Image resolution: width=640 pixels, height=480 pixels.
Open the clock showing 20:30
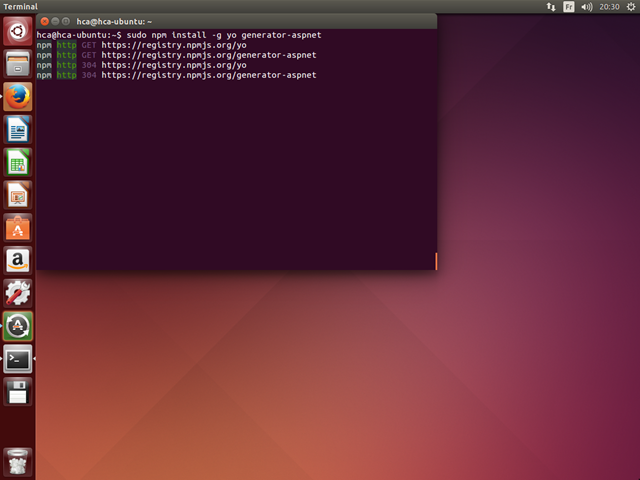coord(609,7)
